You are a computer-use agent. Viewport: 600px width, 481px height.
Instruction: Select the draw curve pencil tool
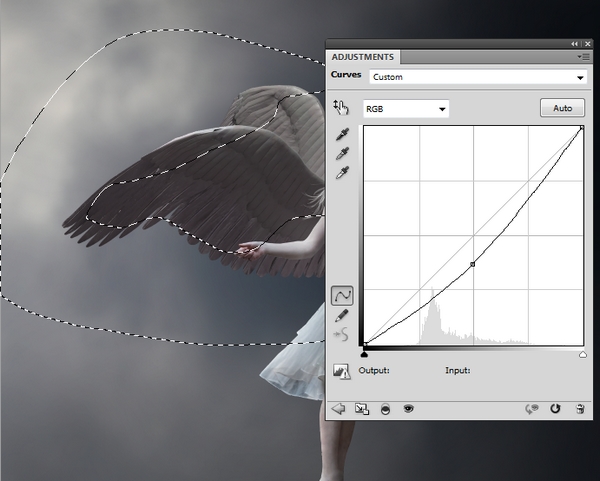point(342,315)
